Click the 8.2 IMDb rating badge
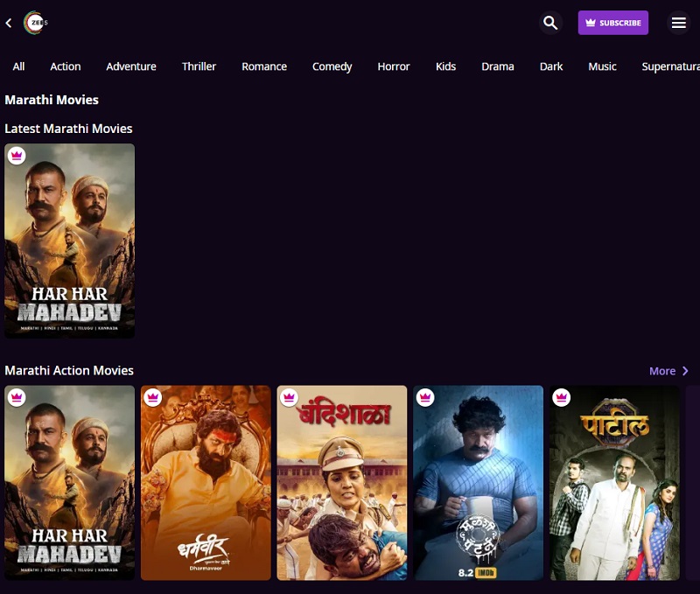 (477, 573)
